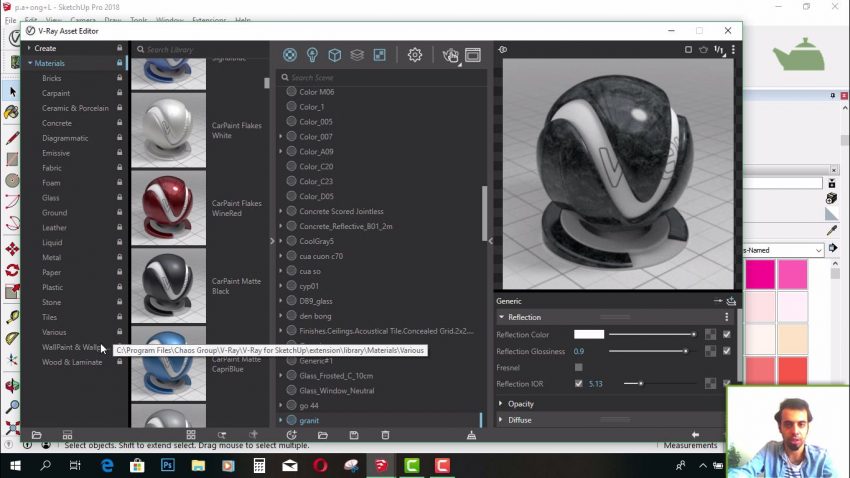Viewport: 850px width, 478px height.
Task: Click the preview square shape icon
Action: click(688, 49)
